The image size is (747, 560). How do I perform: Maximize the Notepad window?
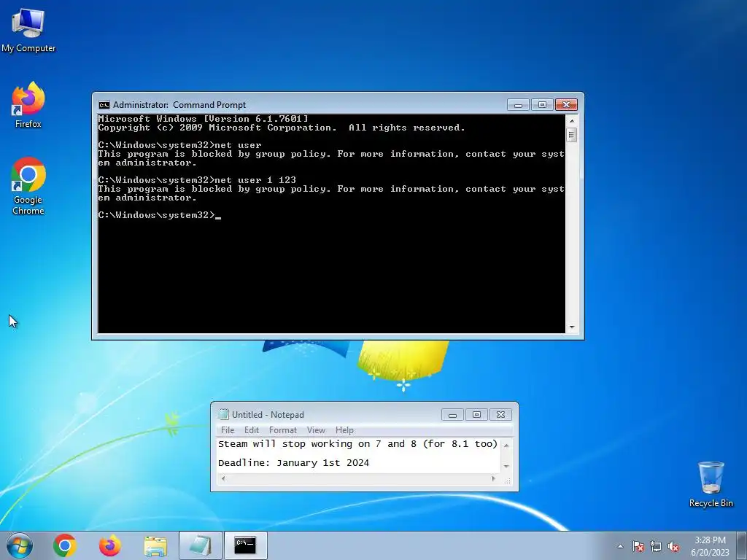(x=476, y=415)
